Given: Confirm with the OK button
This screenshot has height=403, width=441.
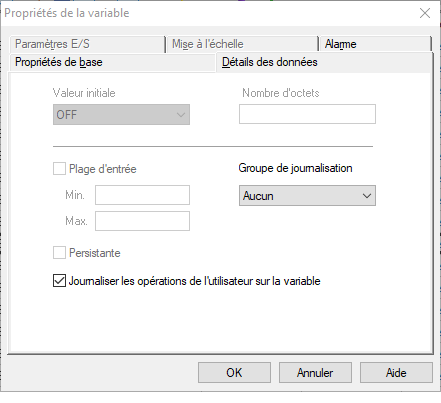Looking at the screenshot, I should pos(234,373).
